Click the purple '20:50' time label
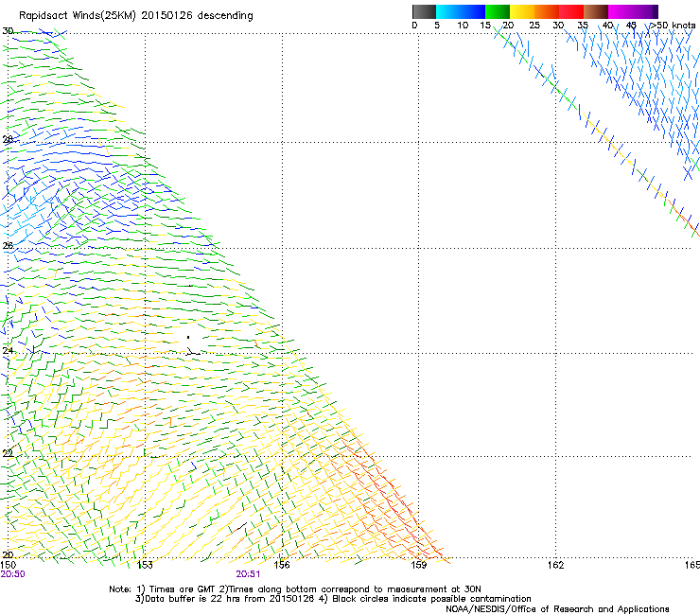This screenshot has width=700, height=615. [12, 574]
